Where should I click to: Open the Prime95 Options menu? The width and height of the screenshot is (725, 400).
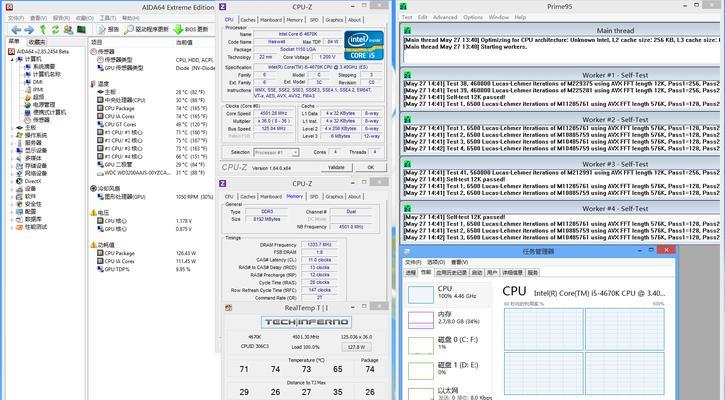(x=473, y=17)
